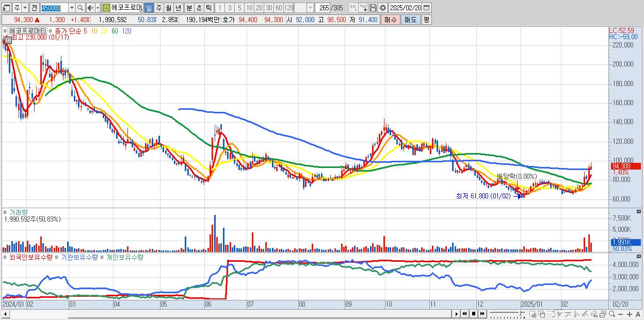The width and height of the screenshot is (644, 320).
Task: Click the rewind button in replay controls
Action: coord(465,313)
